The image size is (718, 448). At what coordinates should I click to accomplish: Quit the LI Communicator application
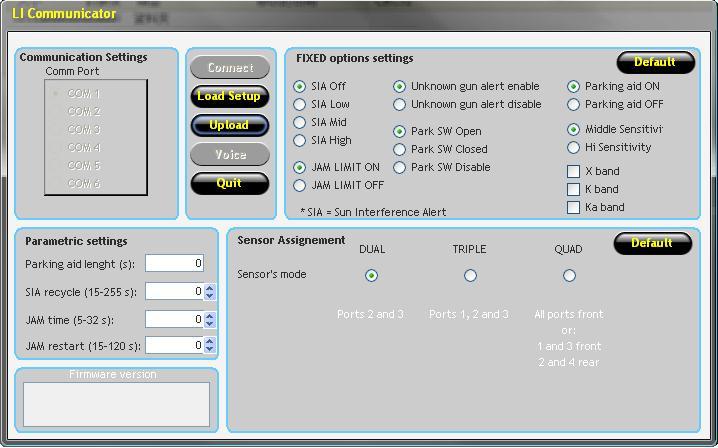[x=230, y=184]
